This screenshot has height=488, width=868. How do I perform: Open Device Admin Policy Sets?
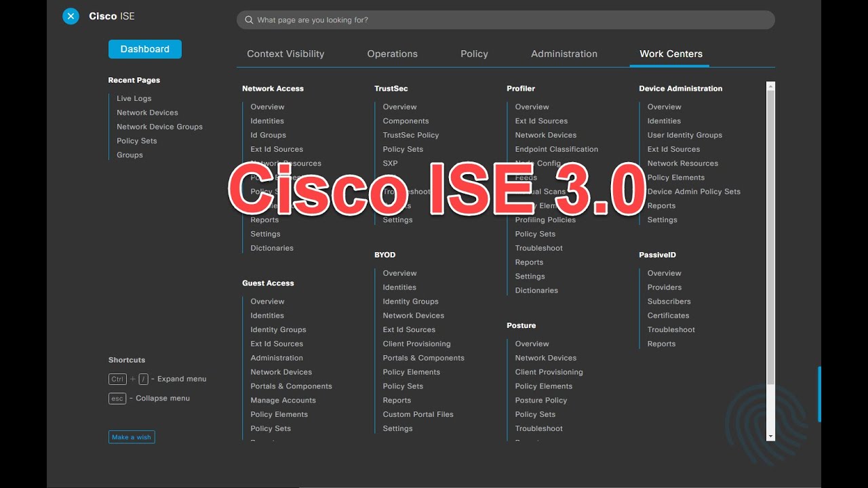694,192
